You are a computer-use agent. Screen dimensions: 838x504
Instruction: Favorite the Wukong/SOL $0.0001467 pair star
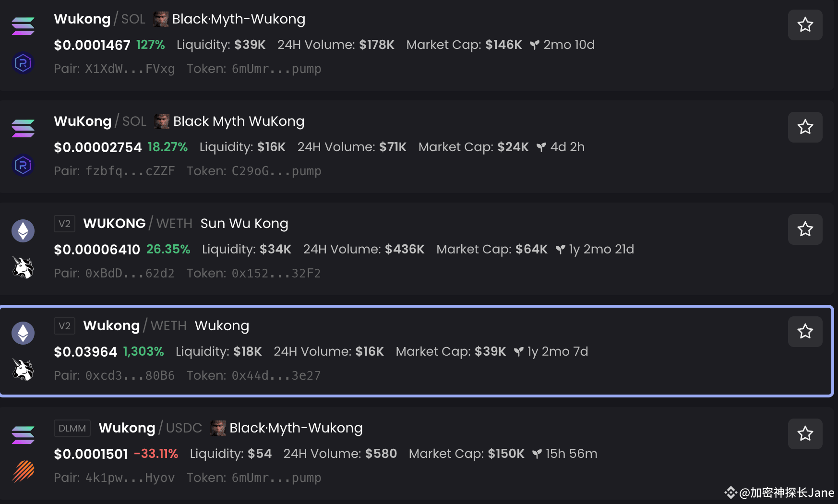[x=805, y=25]
